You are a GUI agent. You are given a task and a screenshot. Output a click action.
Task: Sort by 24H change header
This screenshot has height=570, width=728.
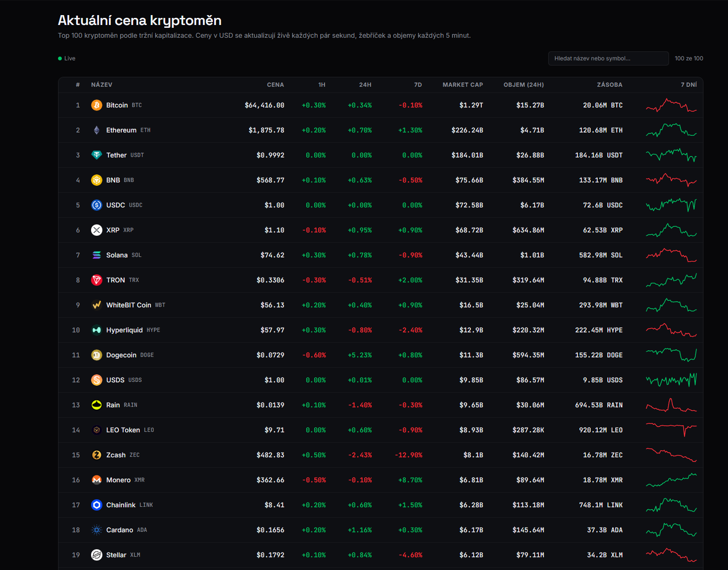coord(365,85)
